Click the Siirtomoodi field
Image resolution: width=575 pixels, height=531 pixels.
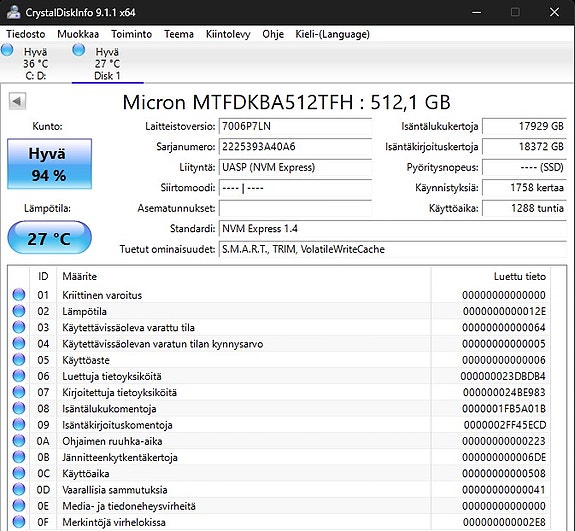coord(295,188)
